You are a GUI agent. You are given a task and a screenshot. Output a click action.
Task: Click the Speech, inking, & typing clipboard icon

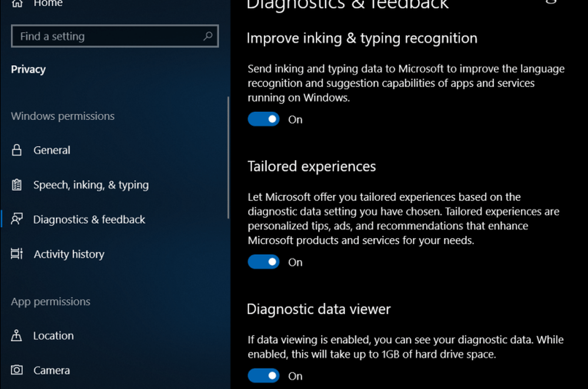(17, 185)
